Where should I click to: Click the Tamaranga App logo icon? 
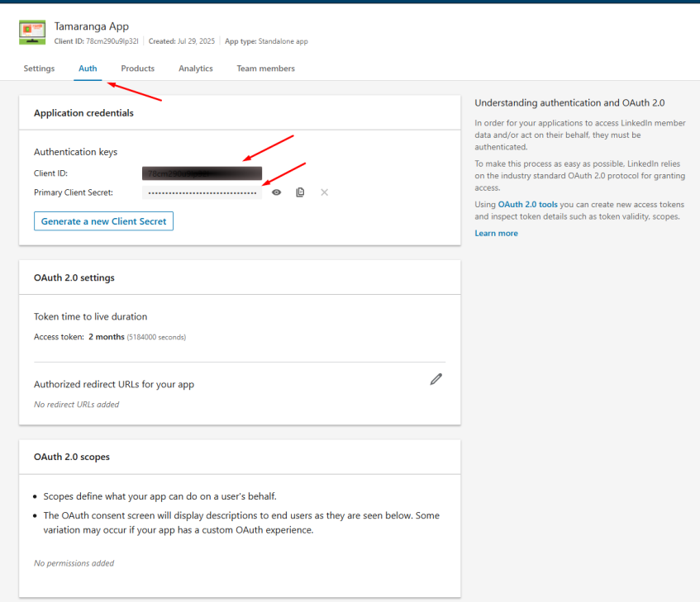(x=32, y=32)
